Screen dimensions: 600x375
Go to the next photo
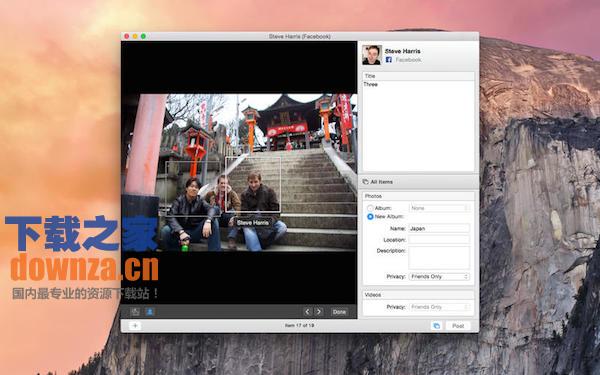[318, 311]
